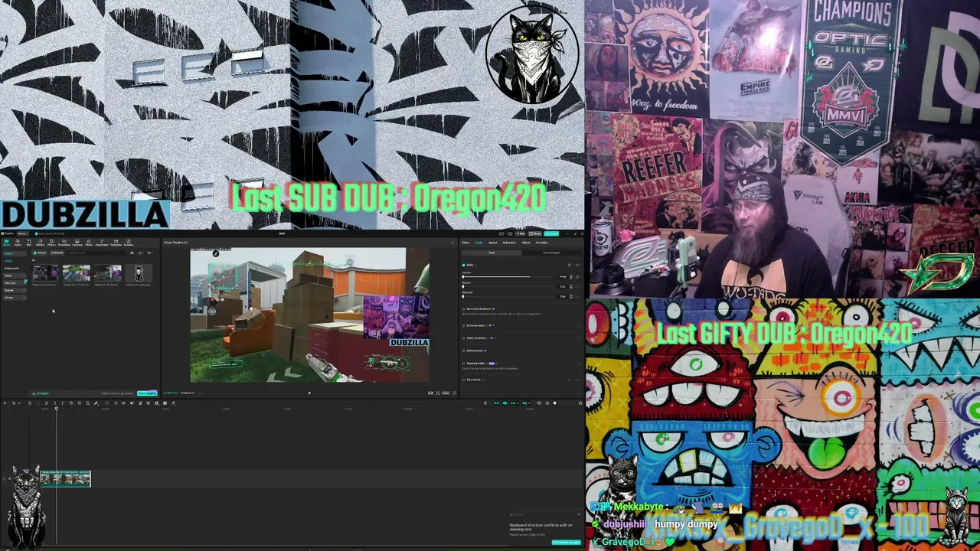Select the first media clip thumbnail
The image size is (980, 551).
[x=45, y=272]
